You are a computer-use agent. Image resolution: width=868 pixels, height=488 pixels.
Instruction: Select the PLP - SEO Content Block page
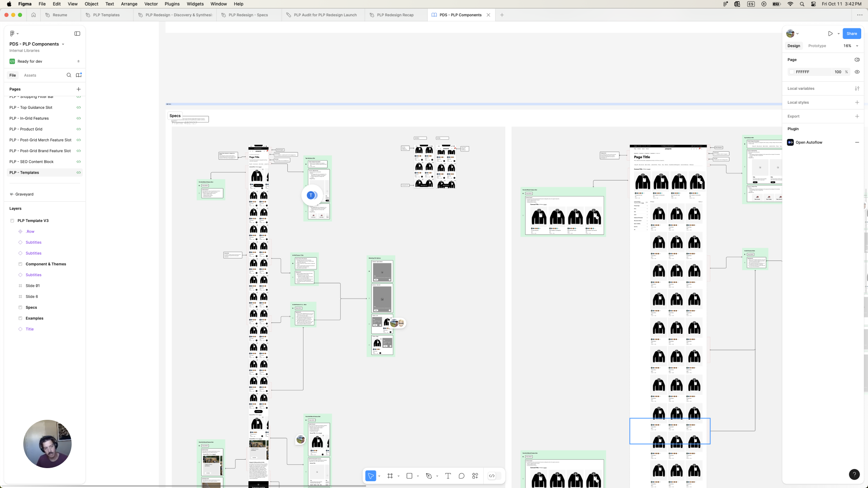tap(45, 162)
